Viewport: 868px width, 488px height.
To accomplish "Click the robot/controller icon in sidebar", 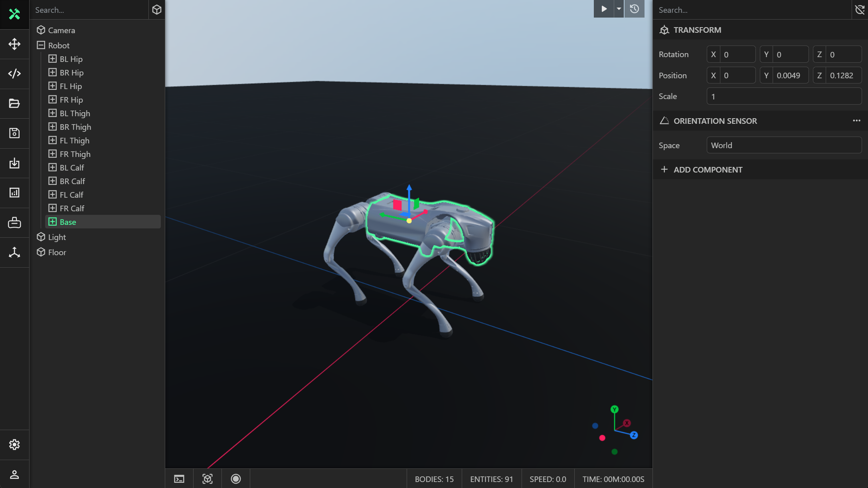I will pos(14,222).
